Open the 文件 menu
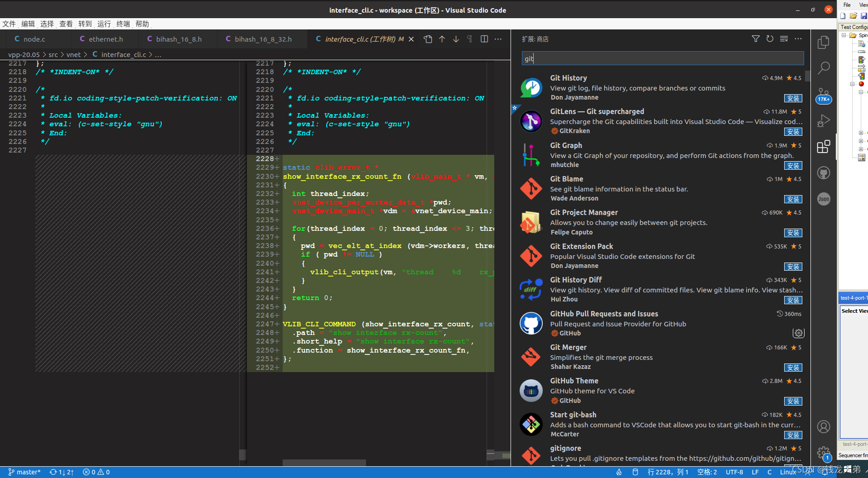868x478 pixels. [x=9, y=24]
